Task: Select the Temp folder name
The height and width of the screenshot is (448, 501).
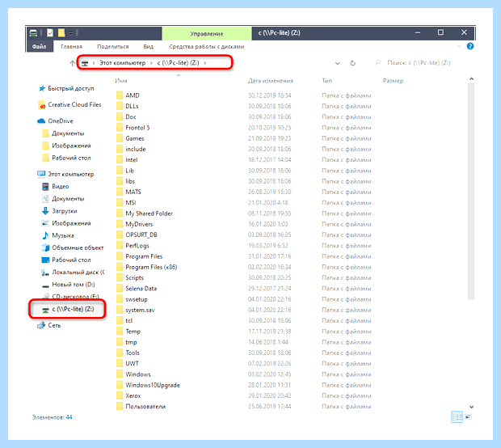Action: pos(133,332)
